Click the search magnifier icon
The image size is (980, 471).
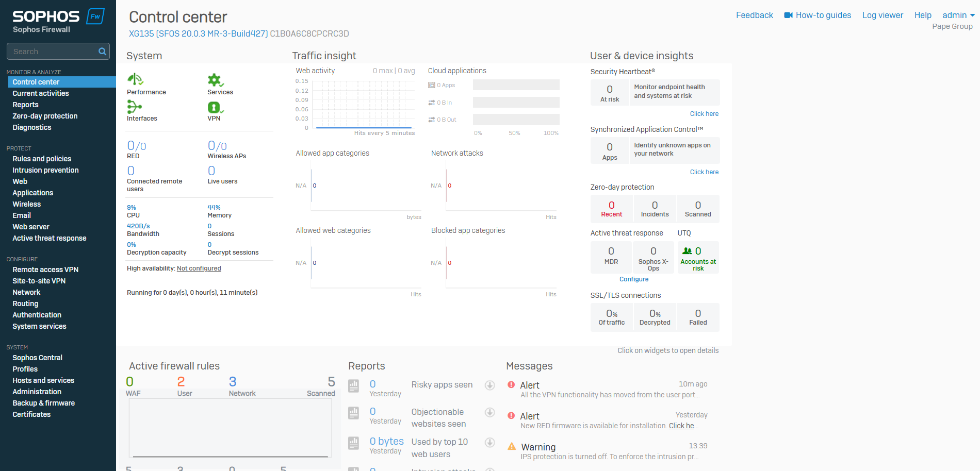coord(102,52)
